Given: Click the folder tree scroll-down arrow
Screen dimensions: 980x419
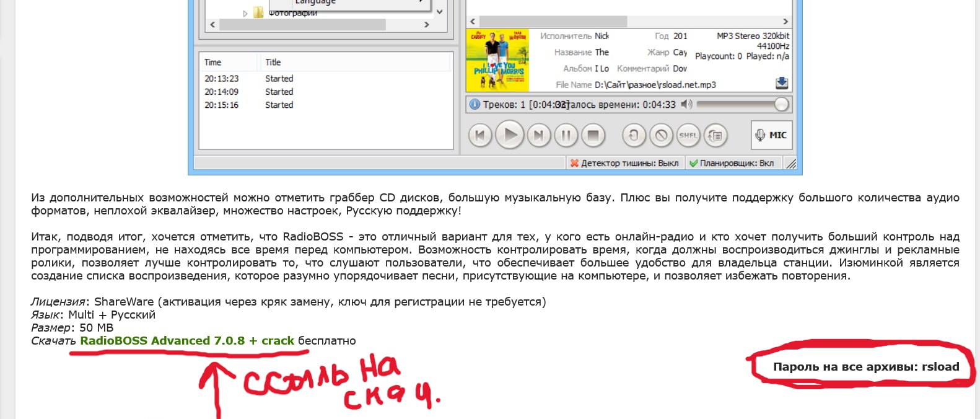Looking at the screenshot, I should [x=439, y=12].
